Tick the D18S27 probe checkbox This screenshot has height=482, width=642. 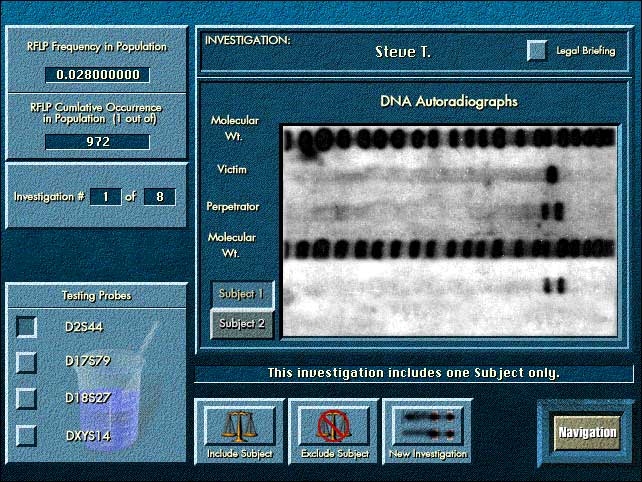click(26, 398)
